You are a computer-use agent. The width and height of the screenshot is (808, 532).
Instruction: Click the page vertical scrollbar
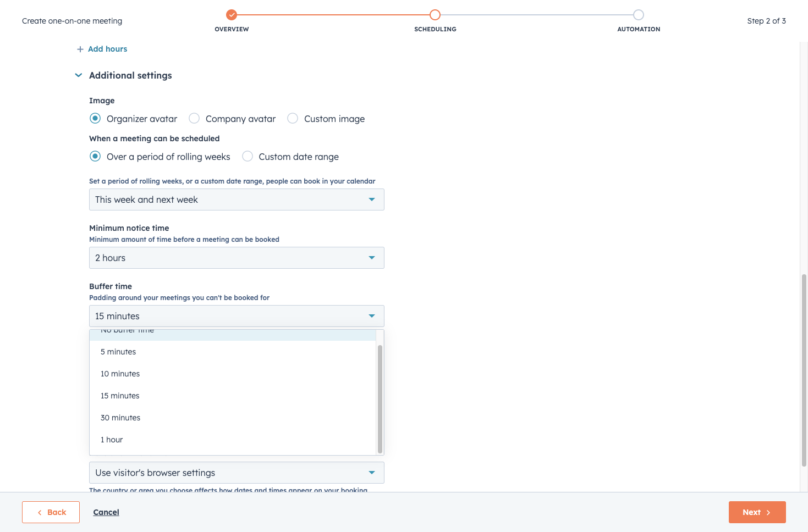click(x=804, y=370)
